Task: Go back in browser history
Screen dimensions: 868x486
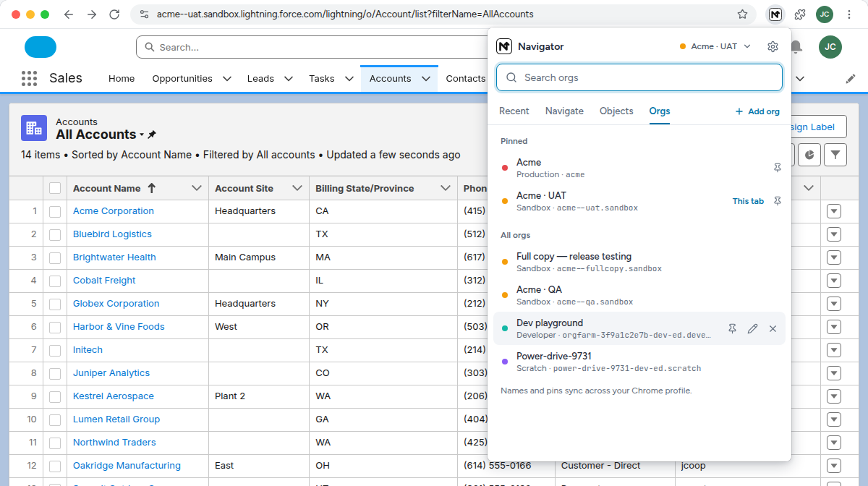Action: point(68,14)
